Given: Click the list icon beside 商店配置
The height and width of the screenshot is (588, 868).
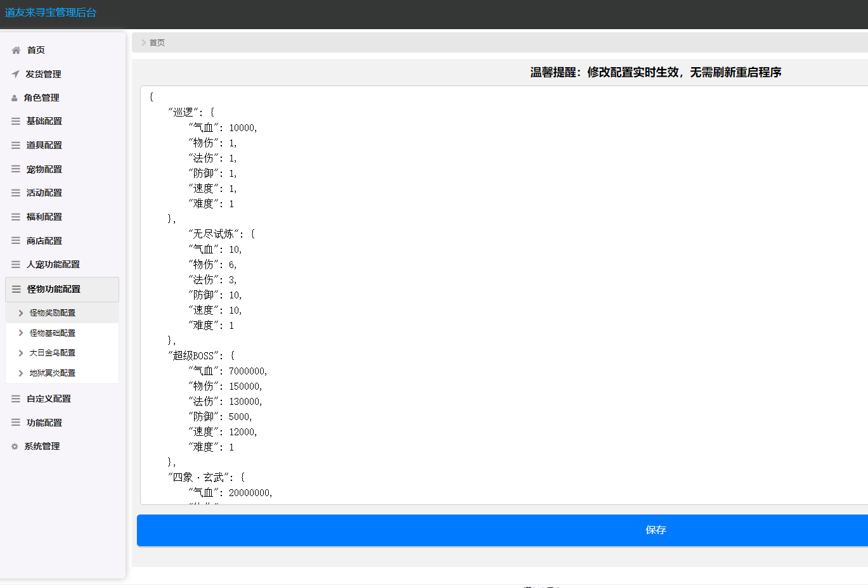Looking at the screenshot, I should 16,241.
